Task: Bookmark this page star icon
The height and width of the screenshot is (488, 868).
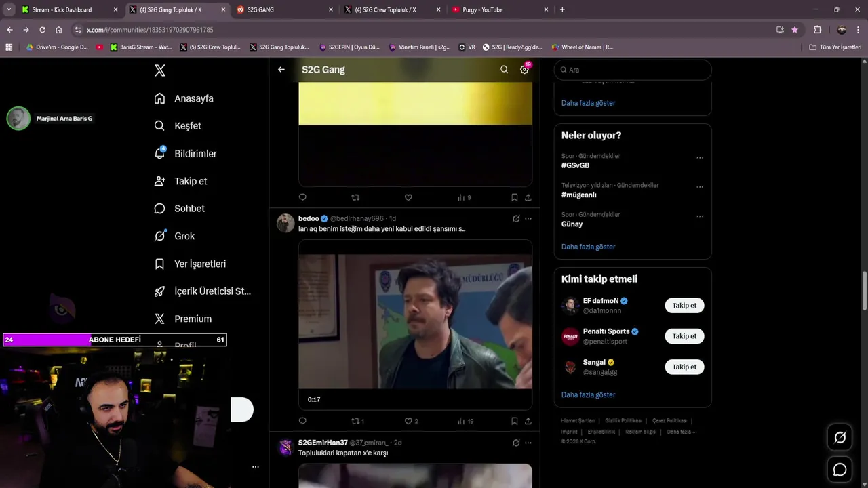Action: (795, 30)
